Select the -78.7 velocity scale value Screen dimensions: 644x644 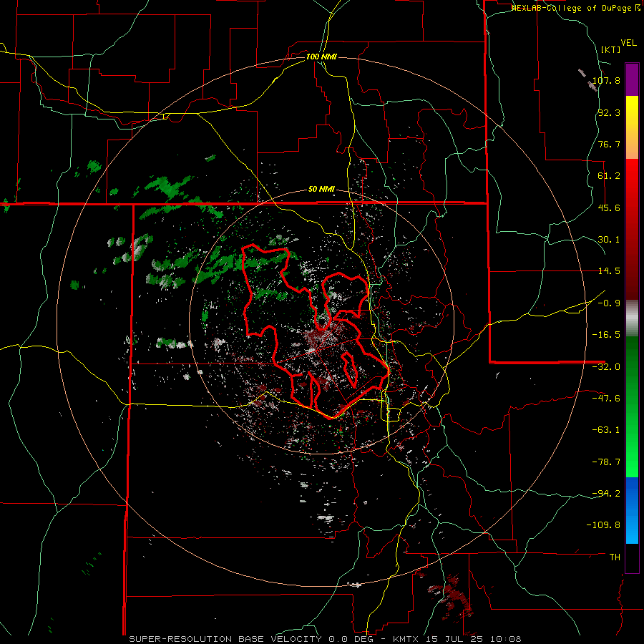(x=606, y=462)
